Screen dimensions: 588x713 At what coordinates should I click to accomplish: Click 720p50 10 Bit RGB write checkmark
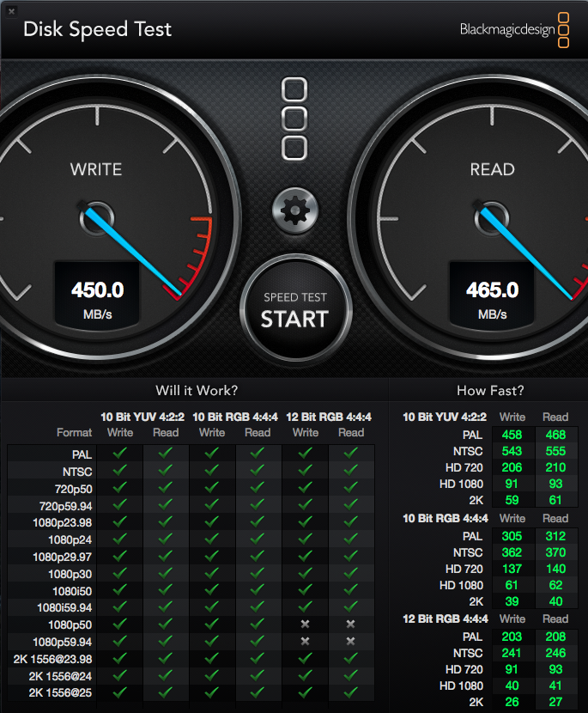coord(212,487)
